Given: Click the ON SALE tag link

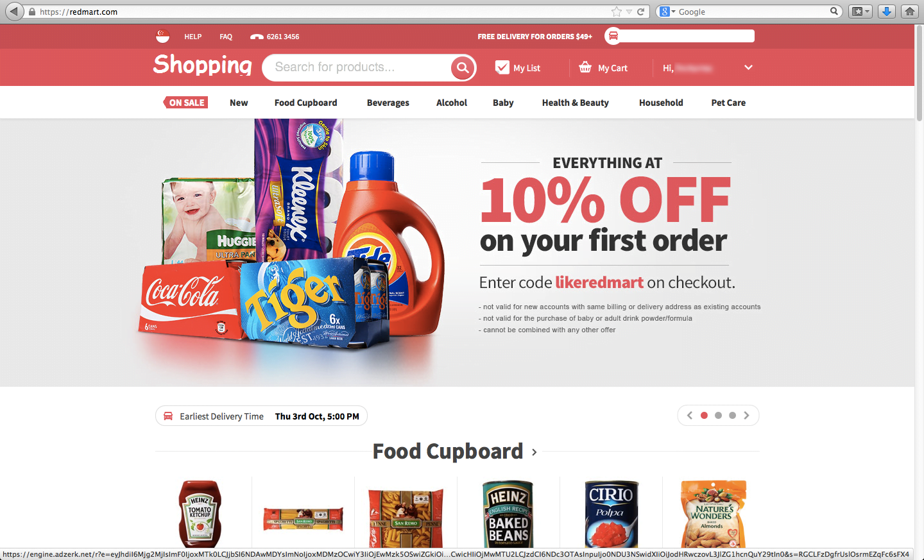Looking at the screenshot, I should pyautogui.click(x=185, y=103).
